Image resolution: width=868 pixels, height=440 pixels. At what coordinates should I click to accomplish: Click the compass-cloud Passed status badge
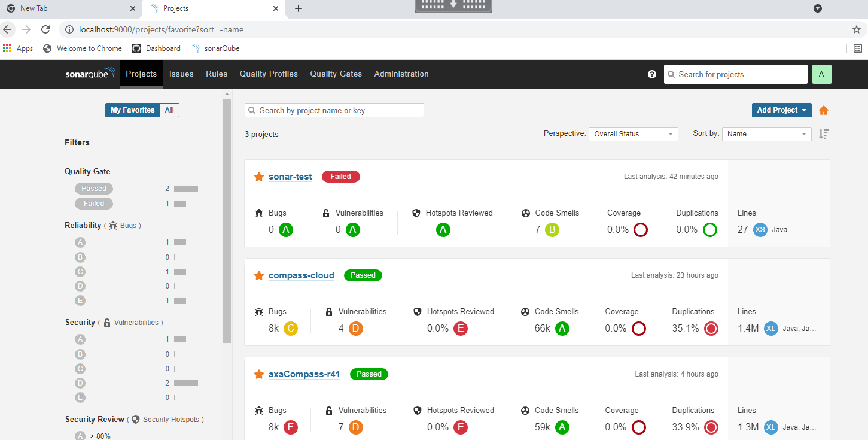(x=363, y=275)
